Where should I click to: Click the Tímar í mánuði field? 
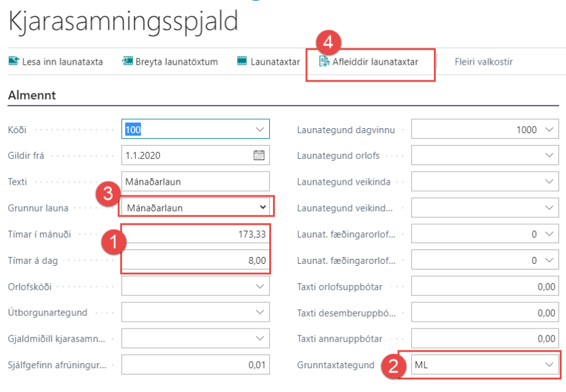[195, 234]
